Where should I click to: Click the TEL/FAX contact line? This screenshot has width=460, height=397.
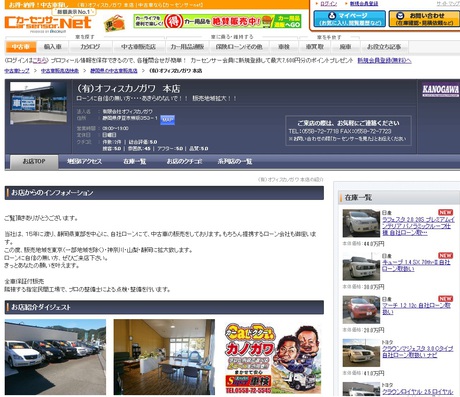[340, 131]
